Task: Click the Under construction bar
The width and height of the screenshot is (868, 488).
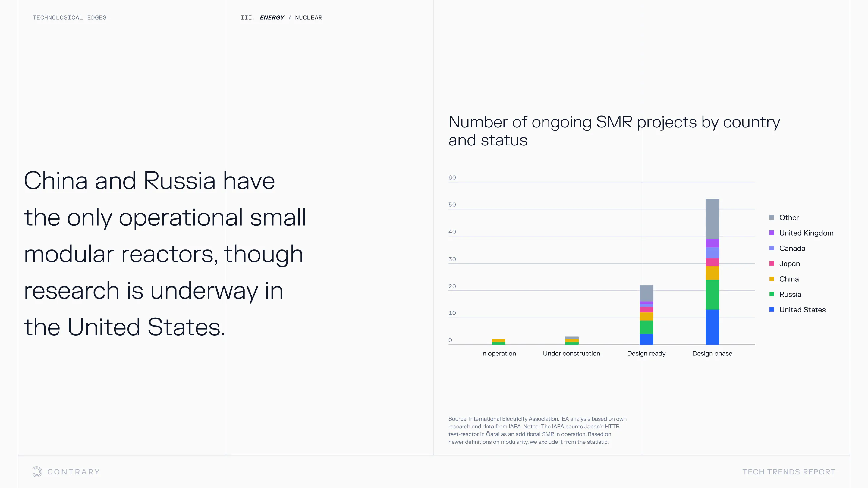Action: 571,340
